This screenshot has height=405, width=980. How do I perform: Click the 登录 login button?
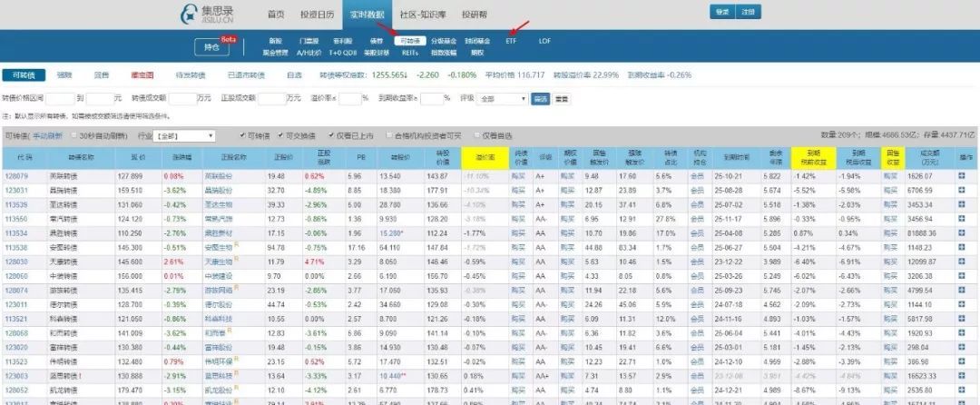click(x=722, y=12)
